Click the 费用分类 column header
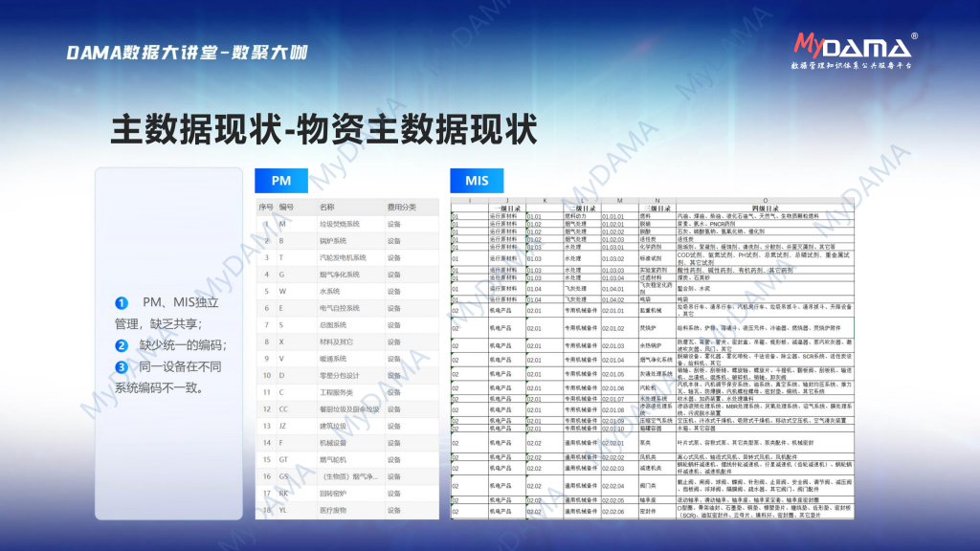The image size is (980, 551). tap(401, 207)
